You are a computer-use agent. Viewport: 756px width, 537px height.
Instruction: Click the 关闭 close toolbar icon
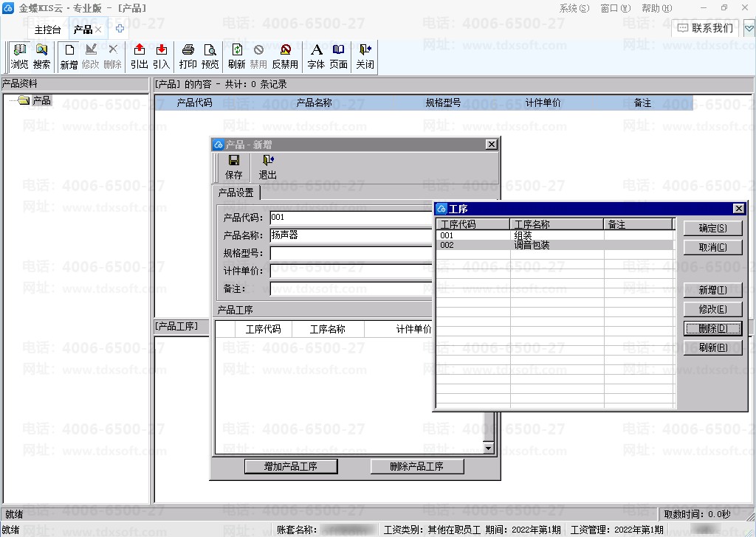pos(365,57)
